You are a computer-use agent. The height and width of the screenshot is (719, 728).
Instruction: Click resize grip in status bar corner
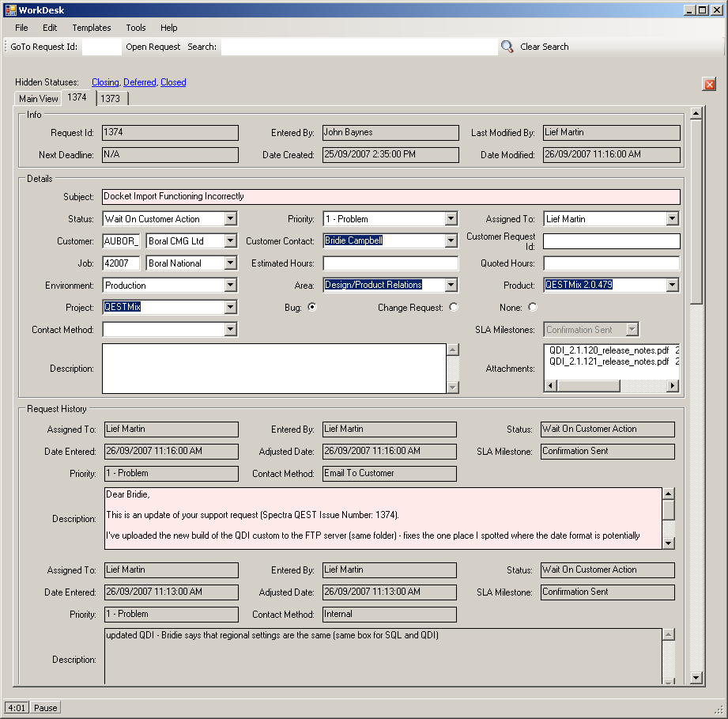point(719,709)
